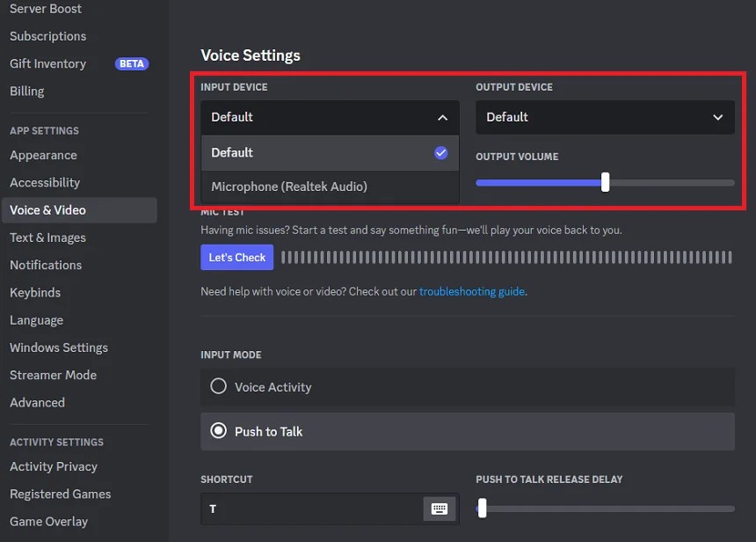Open Game Overlay settings
Viewport: 756px width, 542px height.
[x=48, y=521]
